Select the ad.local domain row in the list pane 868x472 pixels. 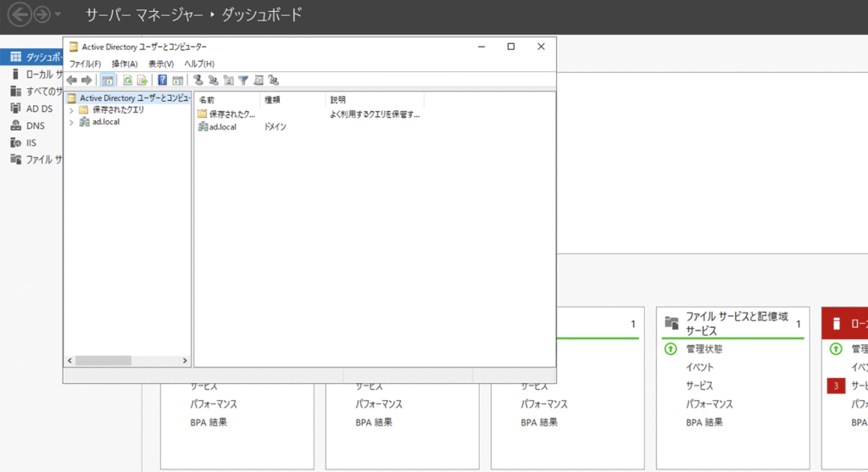pos(218,127)
